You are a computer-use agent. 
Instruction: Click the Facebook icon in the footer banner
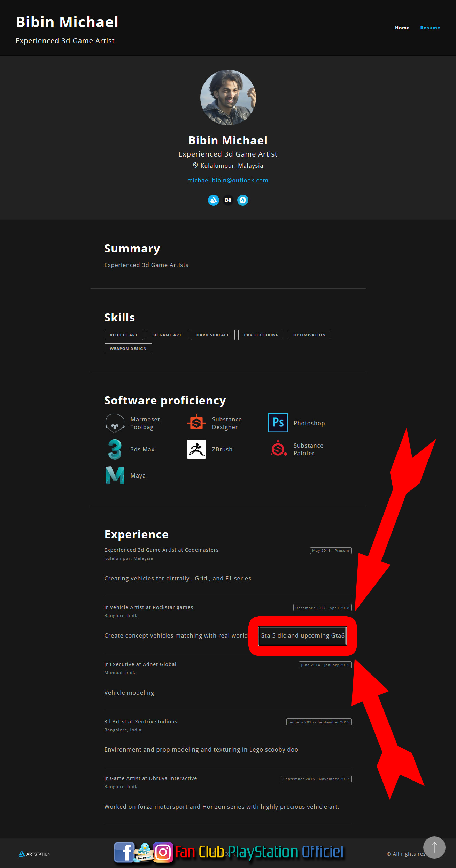(124, 852)
